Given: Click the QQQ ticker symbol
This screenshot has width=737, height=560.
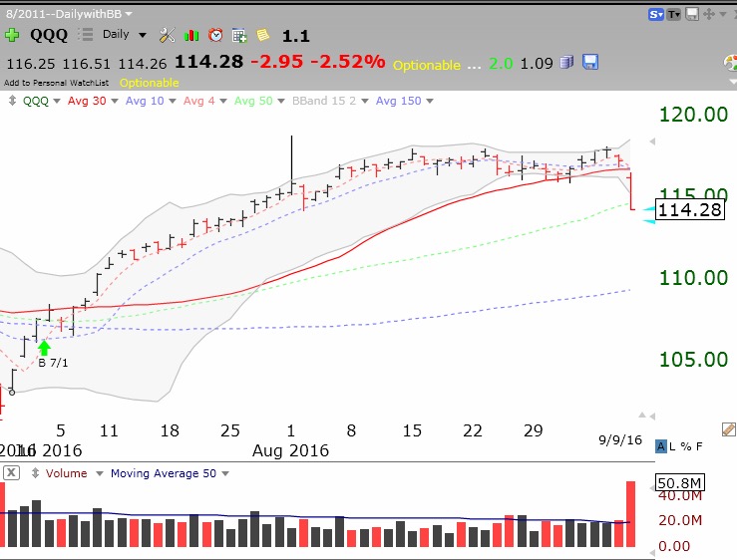Looking at the screenshot, I should (49, 35).
